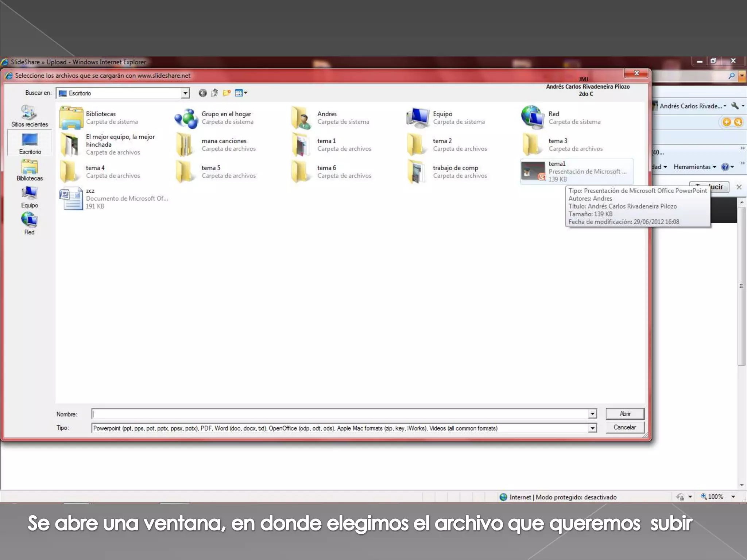The width and height of the screenshot is (747, 560).
Task: Open the view menu icon
Action: coord(241,93)
